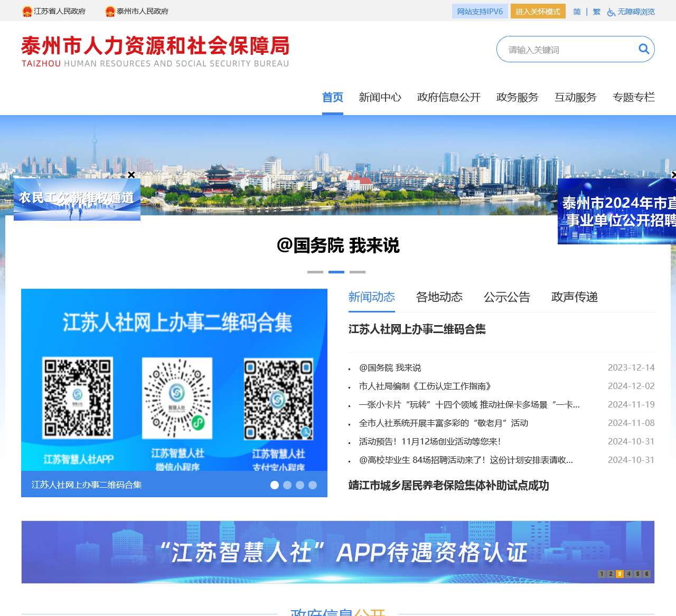
Task: Open headline 江苏人社网上办事二维码合集 in news panel
Action: (417, 329)
